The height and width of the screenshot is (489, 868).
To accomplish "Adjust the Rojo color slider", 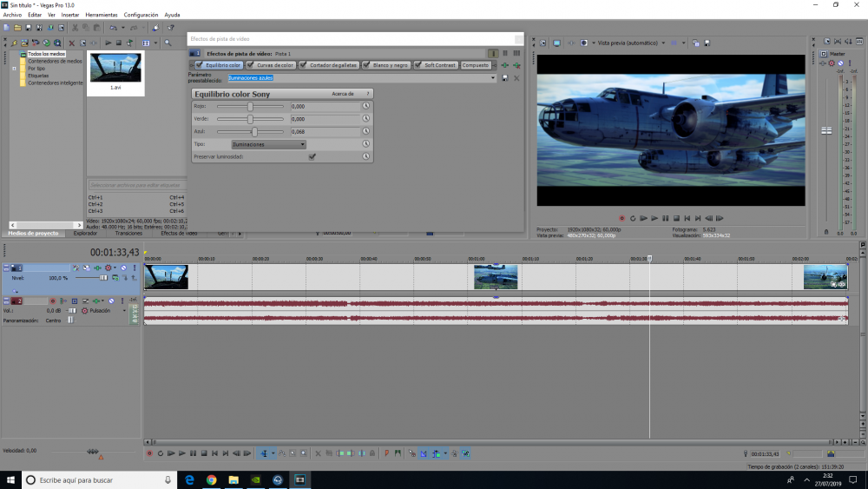I will [x=250, y=106].
